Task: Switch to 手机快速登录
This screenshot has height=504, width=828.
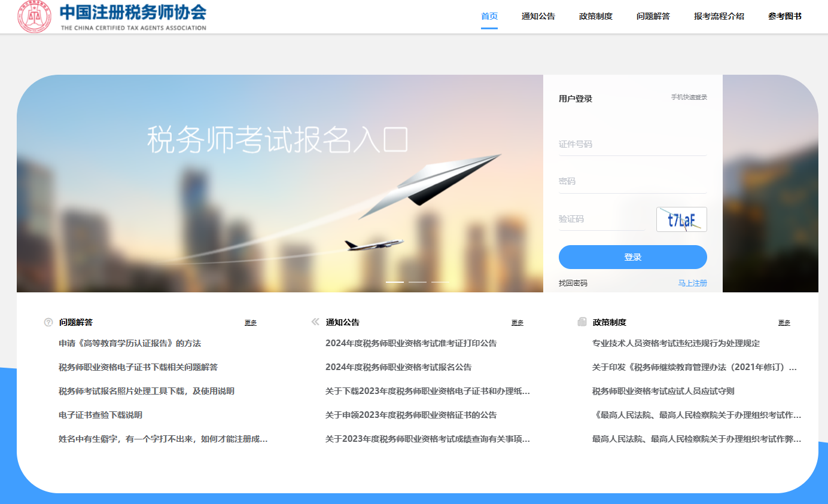Action: pyautogui.click(x=689, y=97)
